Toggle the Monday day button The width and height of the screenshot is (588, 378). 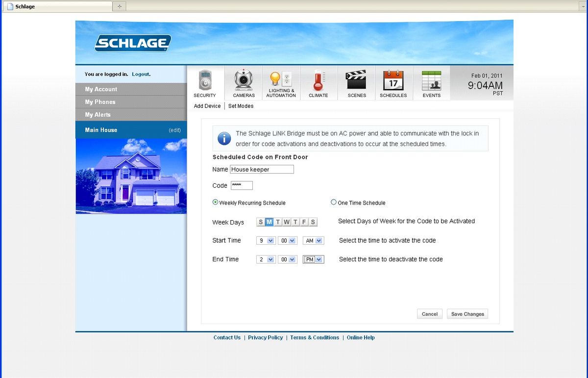point(269,222)
